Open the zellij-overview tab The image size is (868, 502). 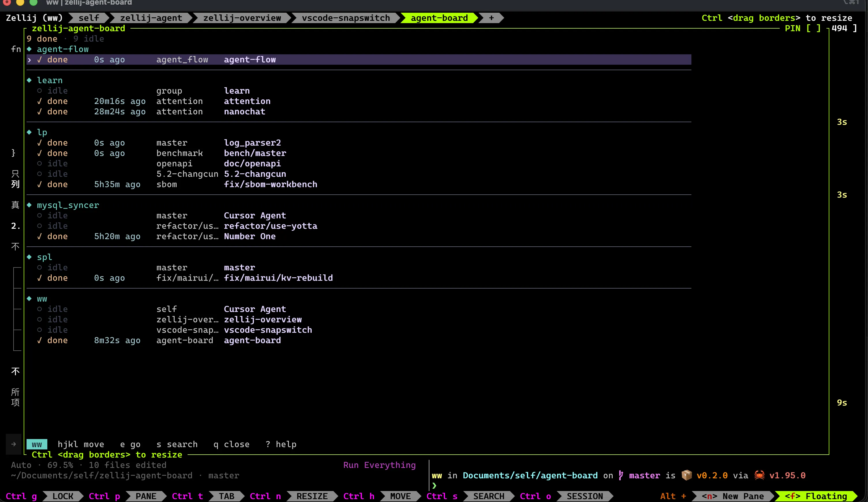[x=242, y=18]
